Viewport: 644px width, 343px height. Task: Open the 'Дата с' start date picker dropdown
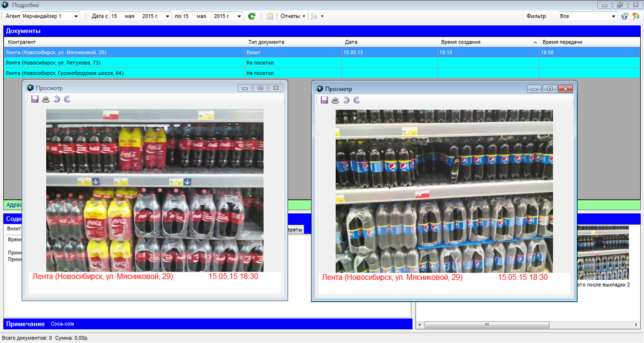pyautogui.click(x=167, y=16)
